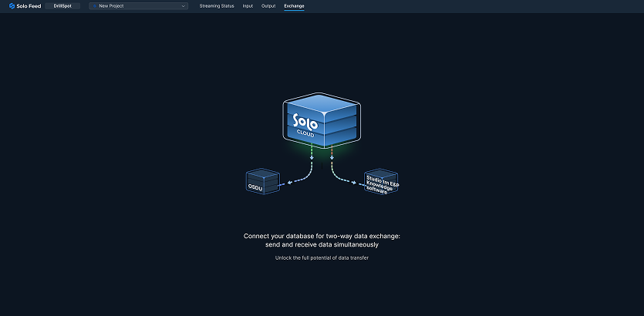This screenshot has width=644, height=316.
Task: Select the Exchange tab
Action: (294, 6)
